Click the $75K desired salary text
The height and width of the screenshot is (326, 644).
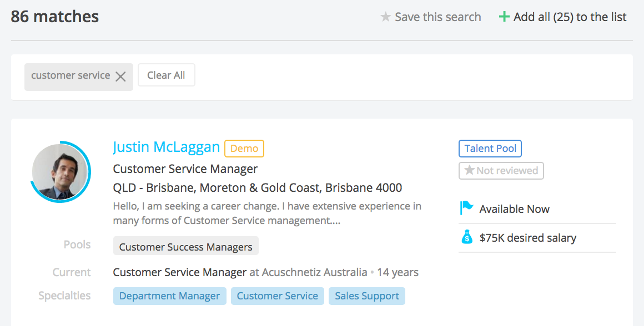[x=527, y=238]
